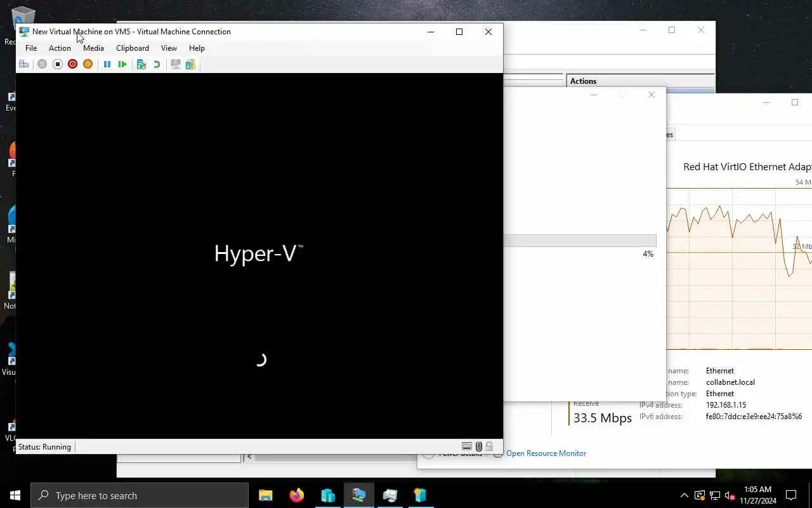Click the VM Connection title bar icon
812x508 pixels.
coord(24,31)
